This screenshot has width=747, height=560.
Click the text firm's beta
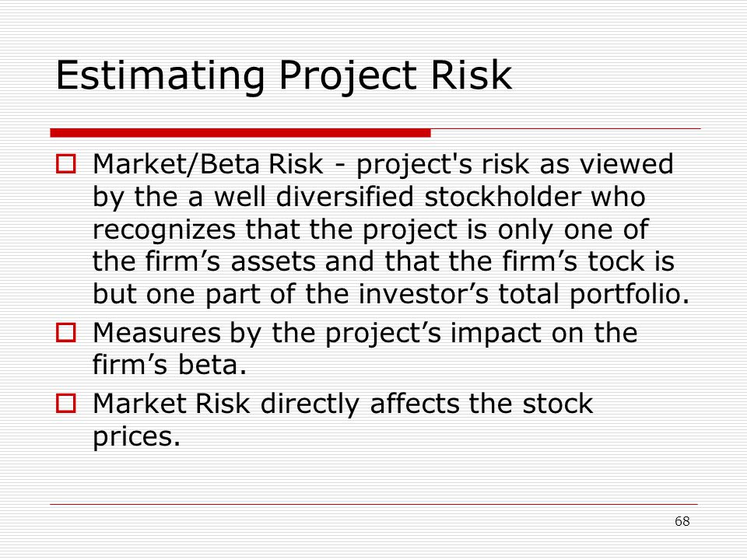[x=170, y=365]
